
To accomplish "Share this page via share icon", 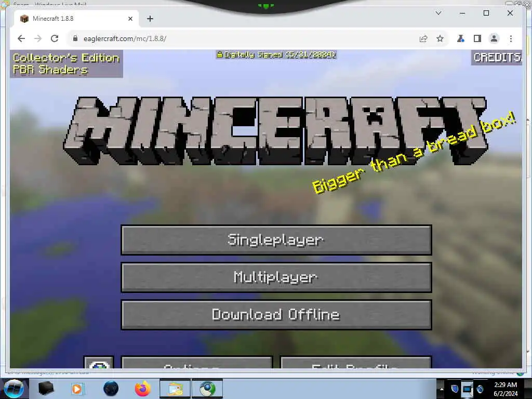I will pyautogui.click(x=423, y=38).
